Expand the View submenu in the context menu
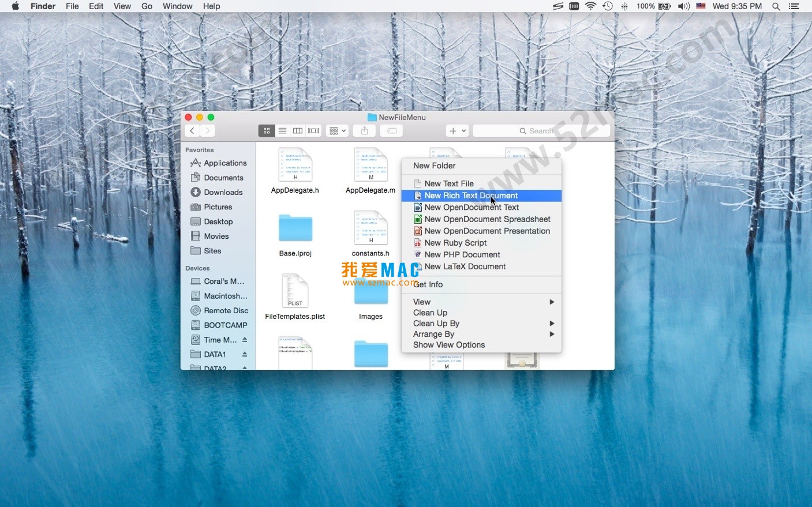 (422, 301)
